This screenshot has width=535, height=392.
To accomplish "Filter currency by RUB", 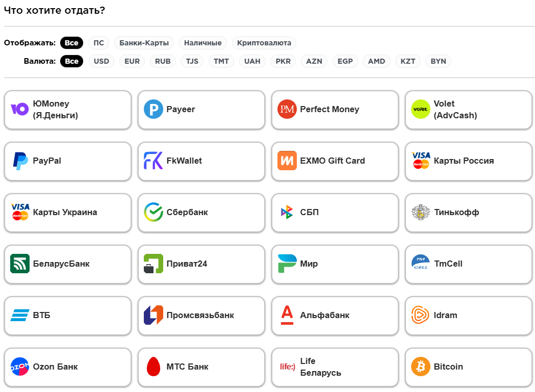I will pyautogui.click(x=163, y=61).
